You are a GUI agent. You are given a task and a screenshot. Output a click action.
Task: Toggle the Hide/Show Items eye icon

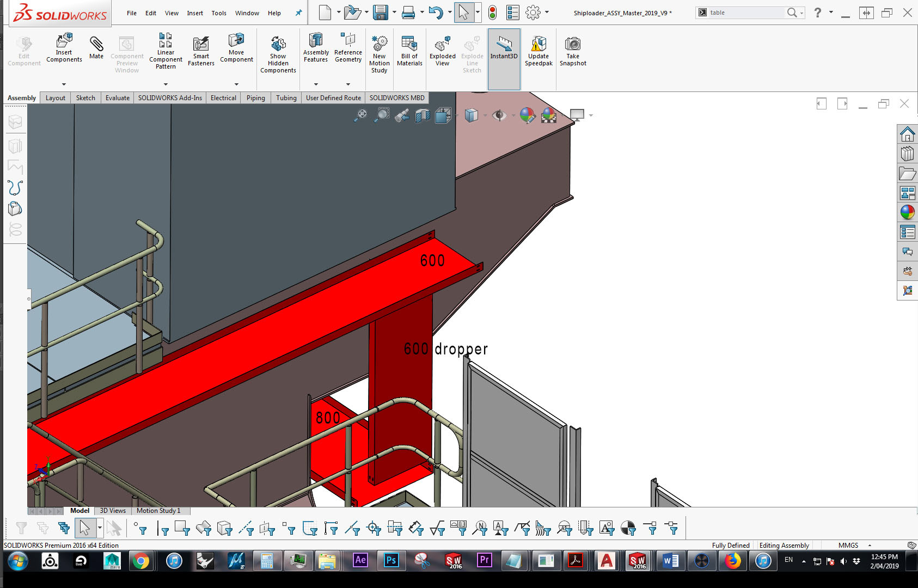499,115
